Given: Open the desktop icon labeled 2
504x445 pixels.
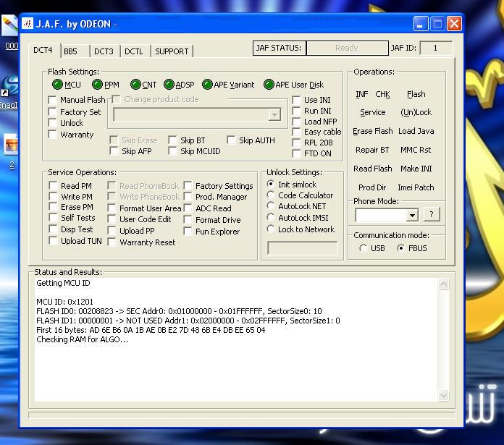Looking at the screenshot, I should [12, 151].
